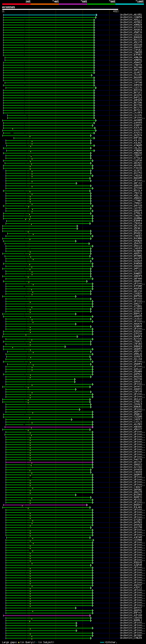Image resolution: width=146 pixels, height=644 pixels.
Task: Select hit label UniRef100_A7TGL8
Action: pos(131,158)
